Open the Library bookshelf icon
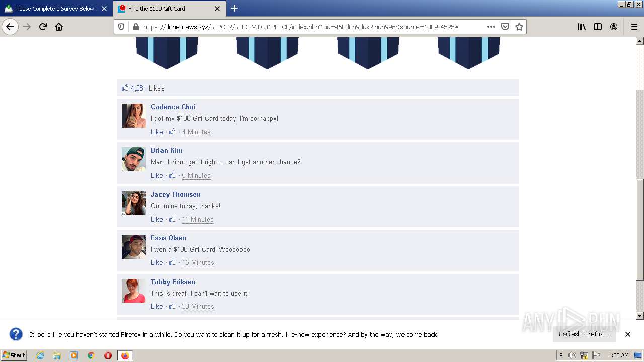This screenshot has height=362, width=644. (x=582, y=27)
